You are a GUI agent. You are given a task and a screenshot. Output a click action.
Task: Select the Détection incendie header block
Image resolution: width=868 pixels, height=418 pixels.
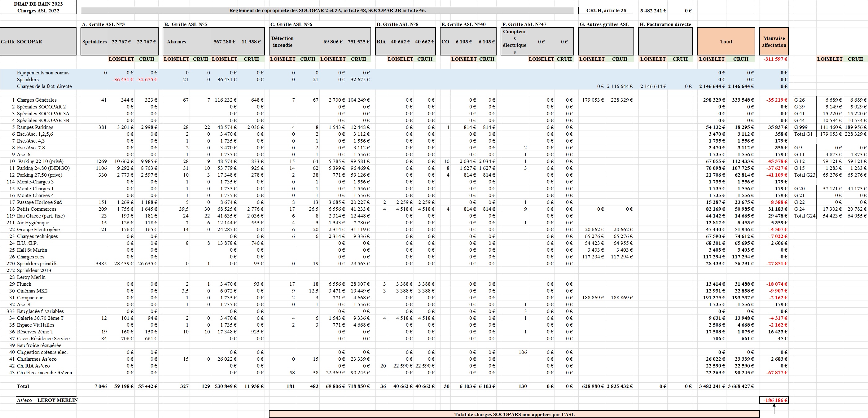tap(319, 42)
